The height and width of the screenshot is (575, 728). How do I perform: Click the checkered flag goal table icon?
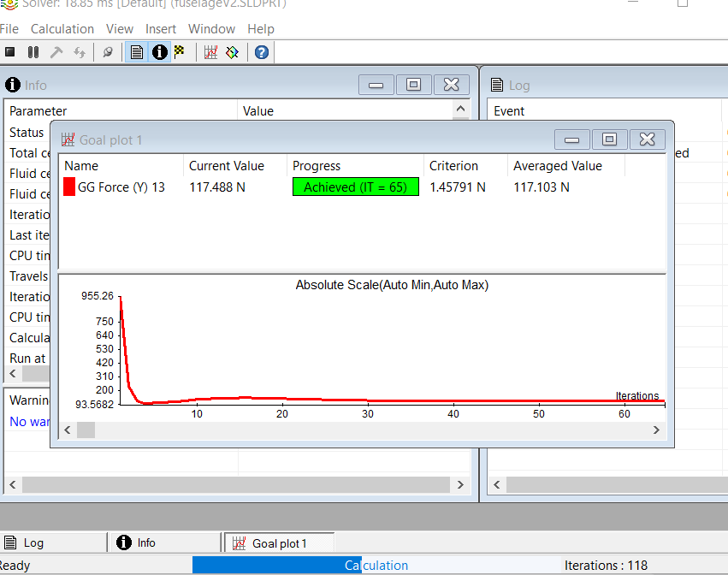tap(179, 52)
